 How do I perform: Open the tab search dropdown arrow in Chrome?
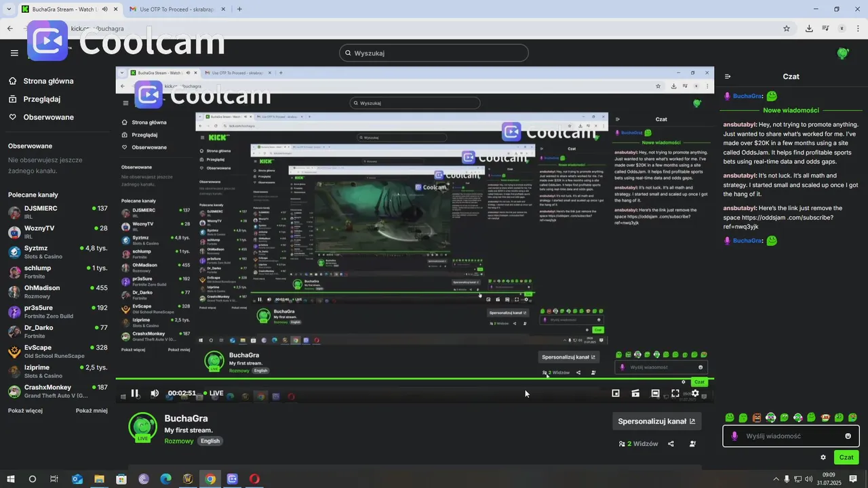[8, 9]
